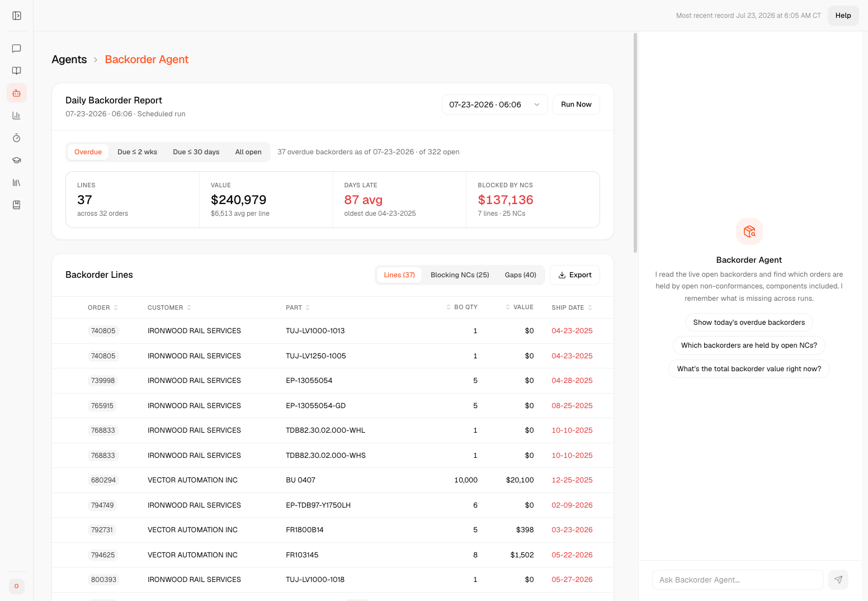Screen dimensions: 868x601
Task: Click the Blocked by NCs $137,136 card
Action: 533,200
